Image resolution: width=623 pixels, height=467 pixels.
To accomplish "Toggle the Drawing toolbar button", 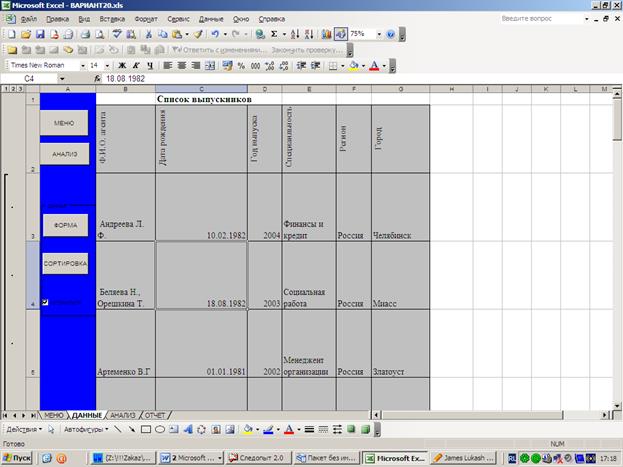I will pyautogui.click(x=341, y=35).
